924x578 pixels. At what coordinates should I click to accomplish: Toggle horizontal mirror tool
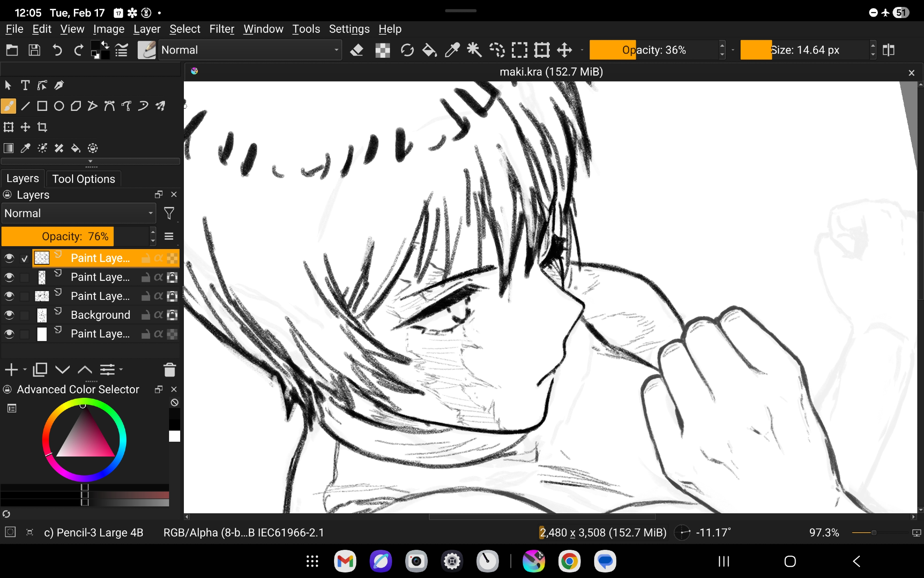pyautogui.click(x=888, y=50)
